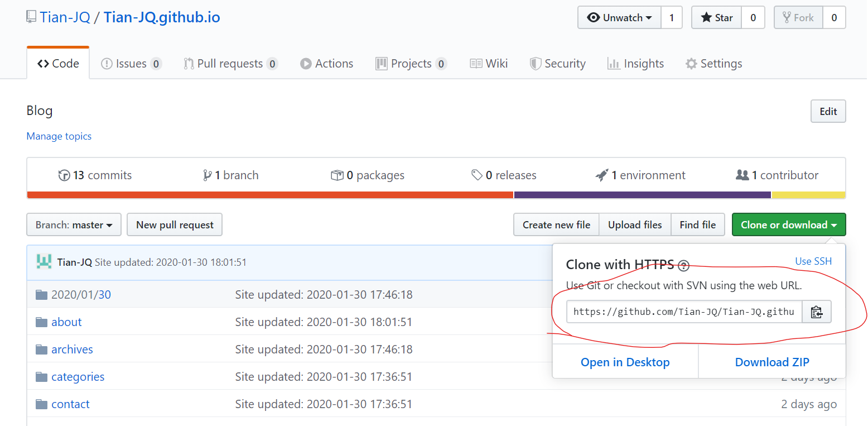Open the Pull requests tab
868x426 pixels.
coord(230,64)
